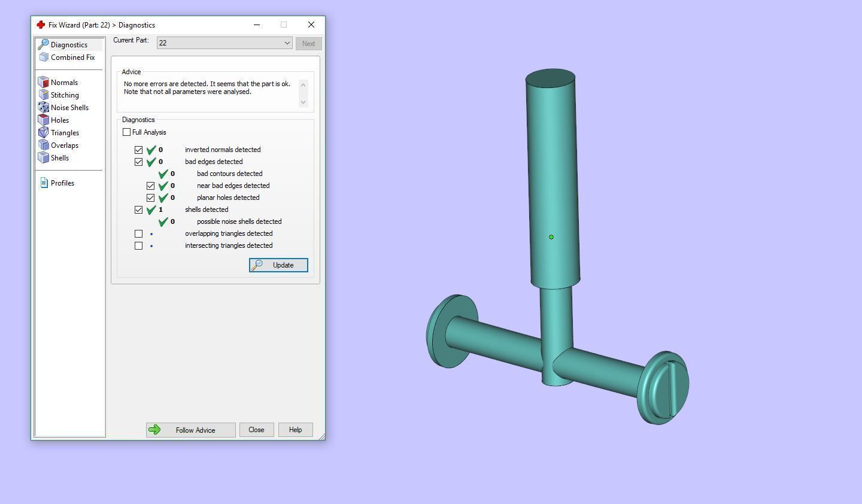Switch to the Noise Shells page
The image size is (862, 504).
point(69,108)
